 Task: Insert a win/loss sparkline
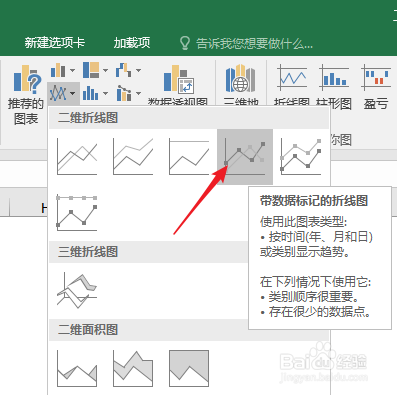coord(376,87)
